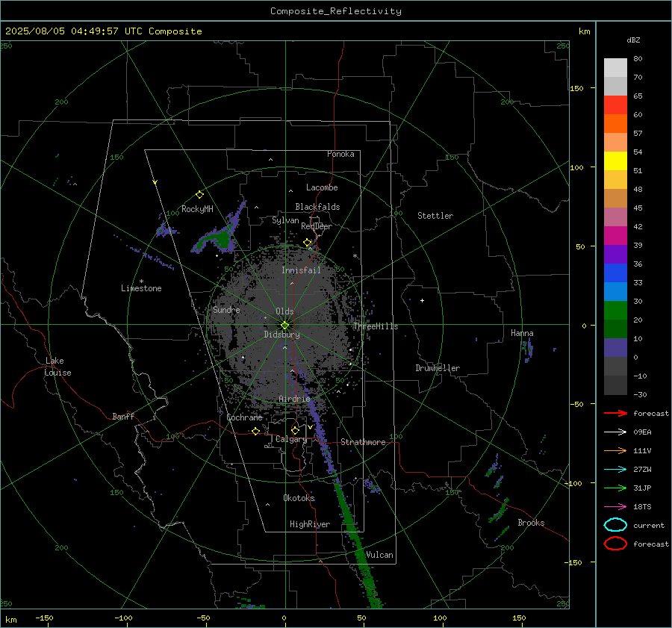Click the Hanna label

[x=522, y=333]
